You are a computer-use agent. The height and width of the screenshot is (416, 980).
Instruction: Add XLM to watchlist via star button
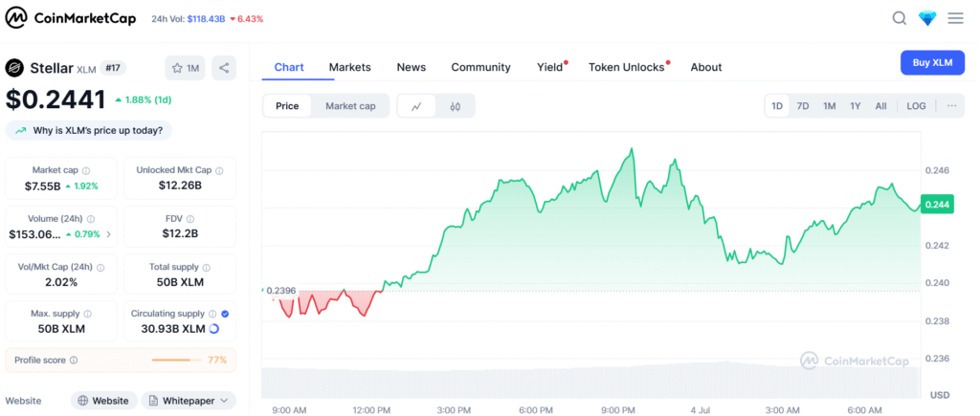(185, 68)
